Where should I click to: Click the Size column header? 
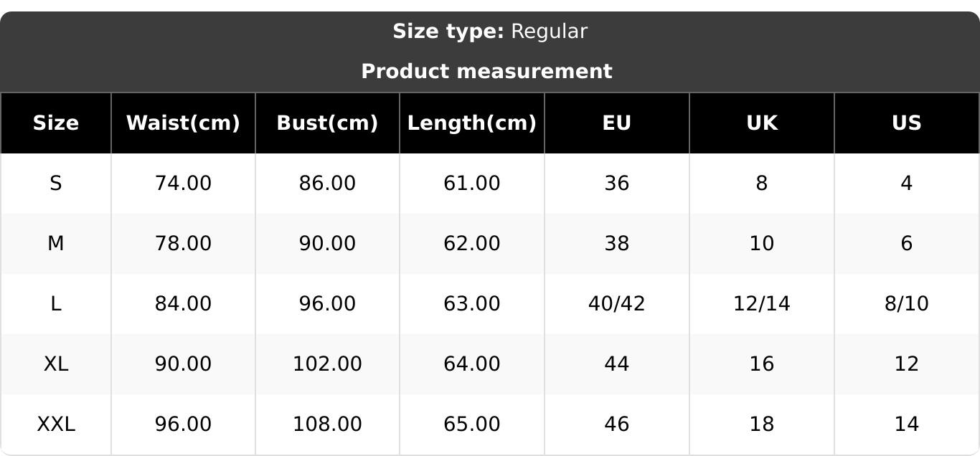click(56, 123)
